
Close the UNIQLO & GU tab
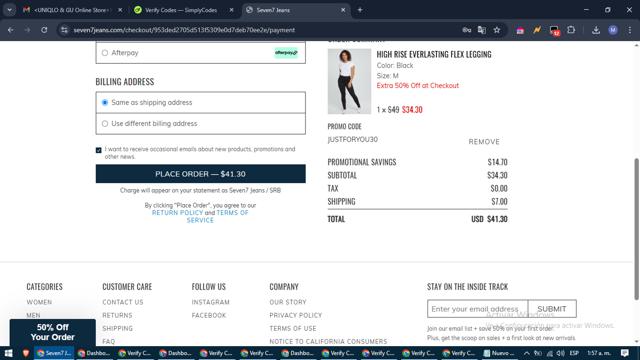120,10
